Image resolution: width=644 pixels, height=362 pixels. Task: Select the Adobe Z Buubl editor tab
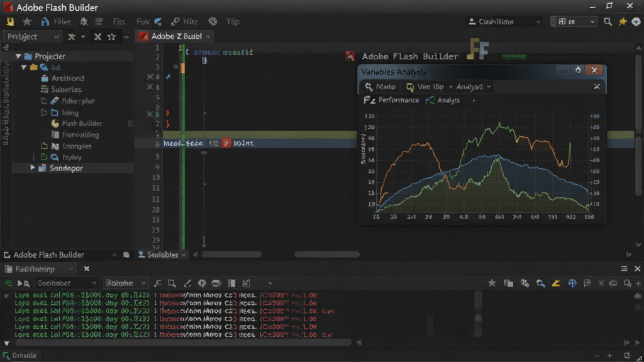tap(175, 36)
